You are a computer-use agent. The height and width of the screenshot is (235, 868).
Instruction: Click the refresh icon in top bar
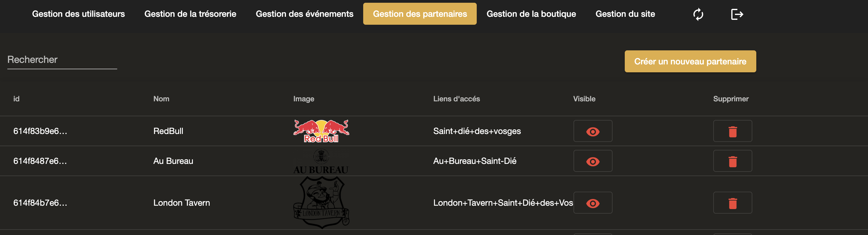pos(698,14)
